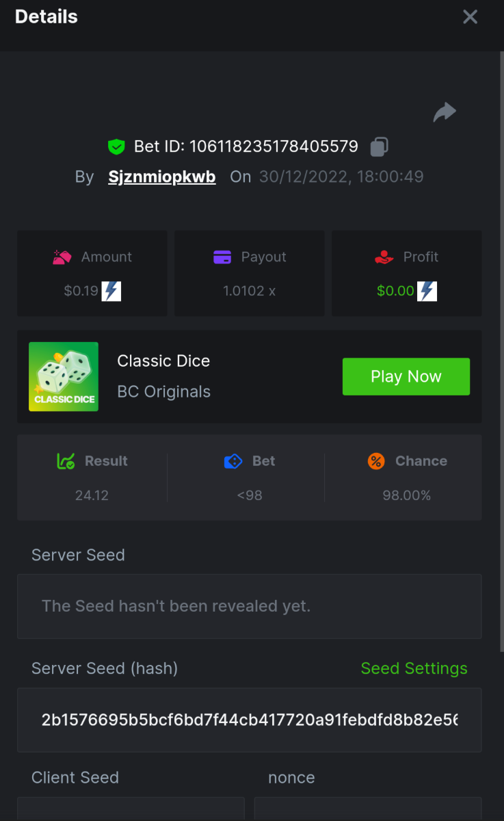Close the Details panel
The width and height of the screenshot is (504, 821).
click(470, 17)
